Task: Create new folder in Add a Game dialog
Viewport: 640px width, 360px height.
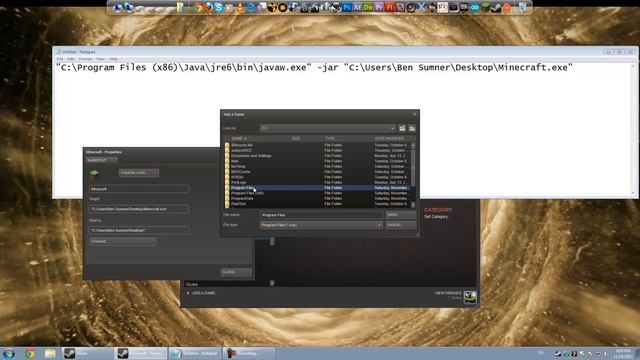Action: tap(412, 128)
